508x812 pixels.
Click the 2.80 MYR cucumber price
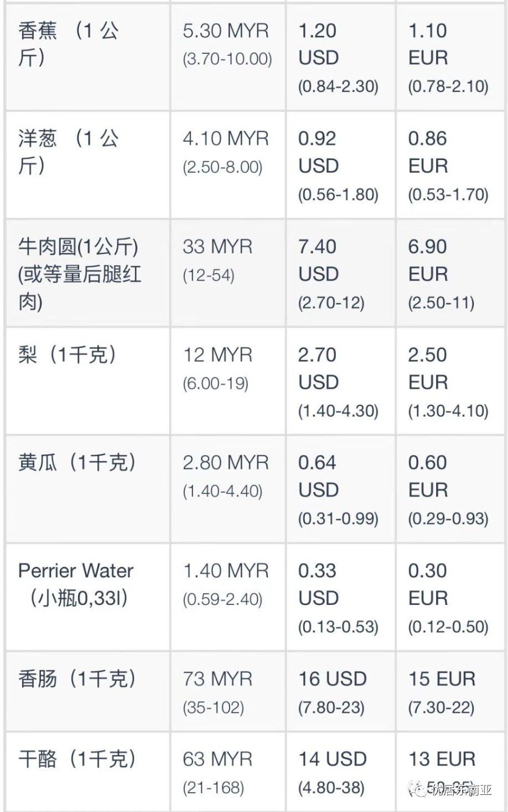coord(226,462)
